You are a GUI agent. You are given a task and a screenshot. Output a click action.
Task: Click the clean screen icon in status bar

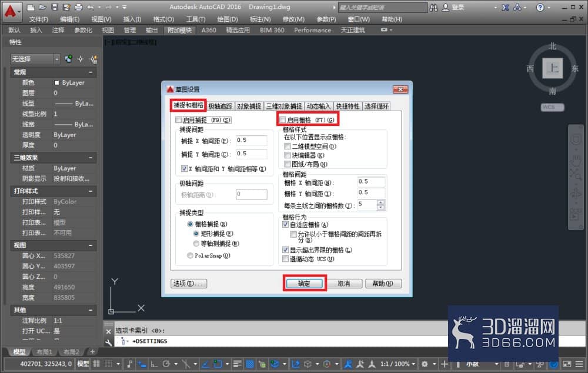[x=567, y=364]
